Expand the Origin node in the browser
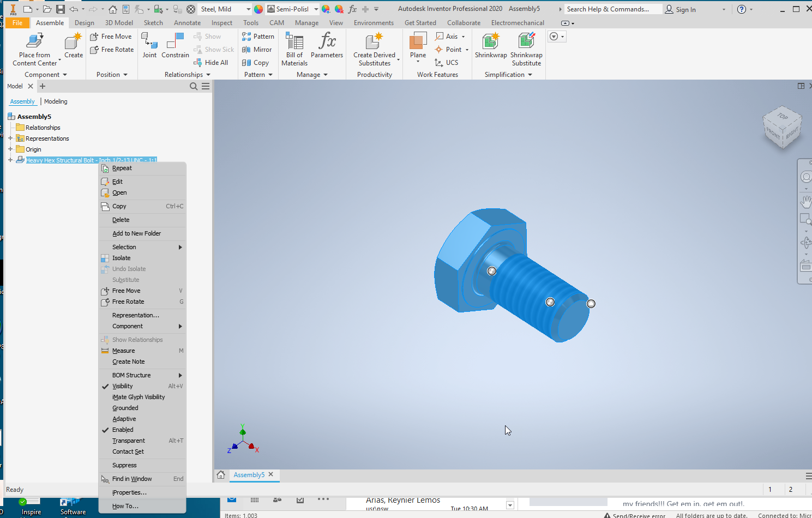Viewport: 812px width, 518px height. [11, 149]
